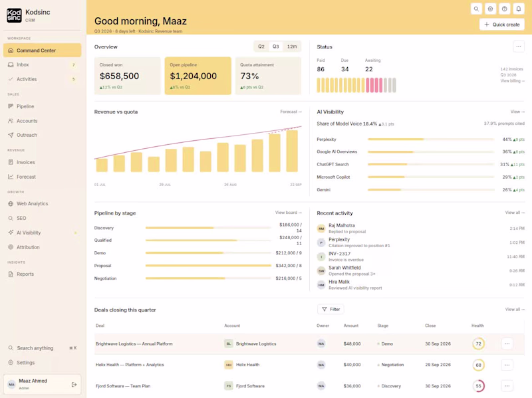Open the AI Visibility View link

tap(517, 112)
